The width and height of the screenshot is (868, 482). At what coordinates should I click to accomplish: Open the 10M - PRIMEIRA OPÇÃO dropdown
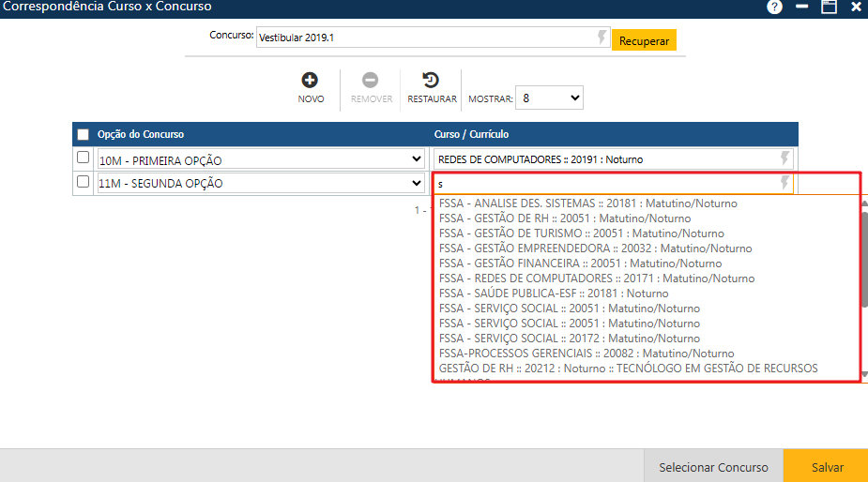260,159
